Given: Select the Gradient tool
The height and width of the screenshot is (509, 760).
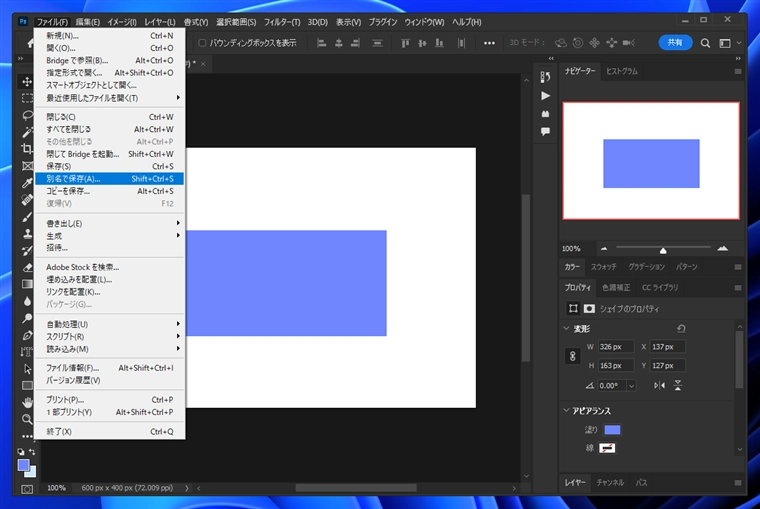Looking at the screenshot, I should (27, 284).
